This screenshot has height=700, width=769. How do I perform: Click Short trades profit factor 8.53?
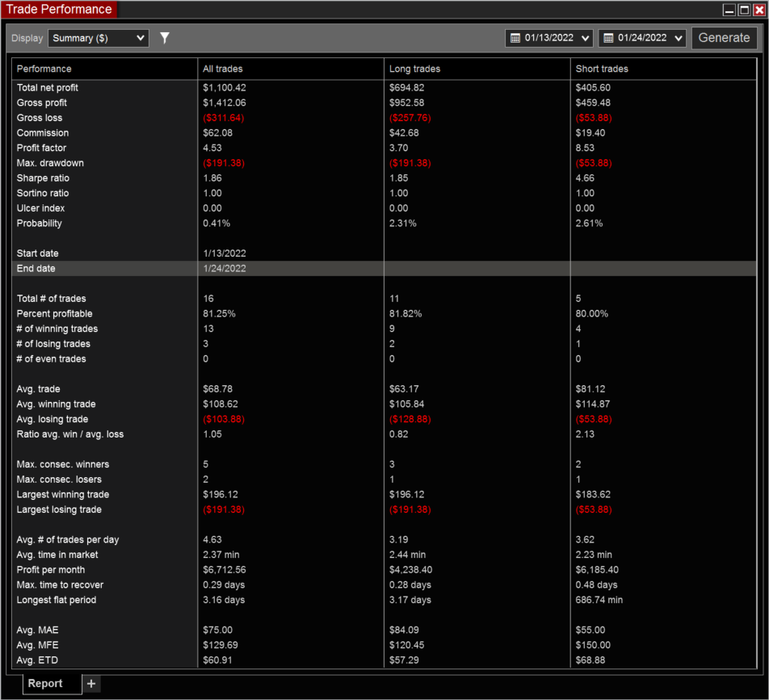585,148
